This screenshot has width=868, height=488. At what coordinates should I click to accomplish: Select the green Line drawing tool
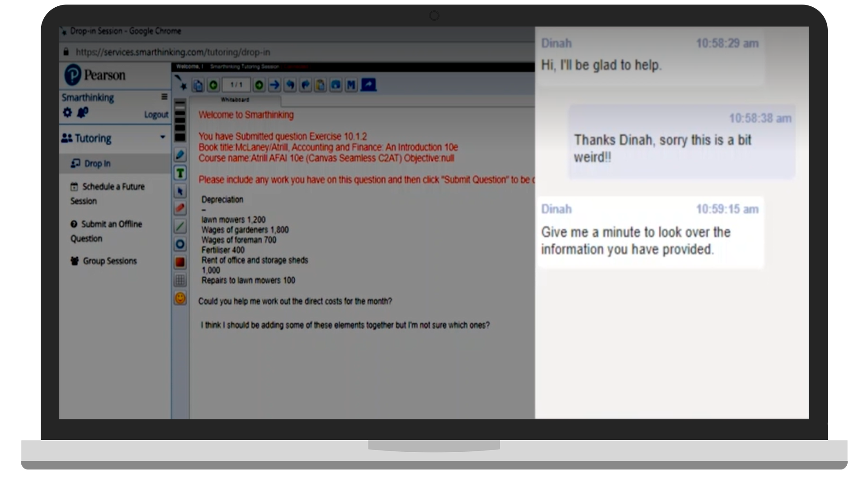[x=180, y=226]
